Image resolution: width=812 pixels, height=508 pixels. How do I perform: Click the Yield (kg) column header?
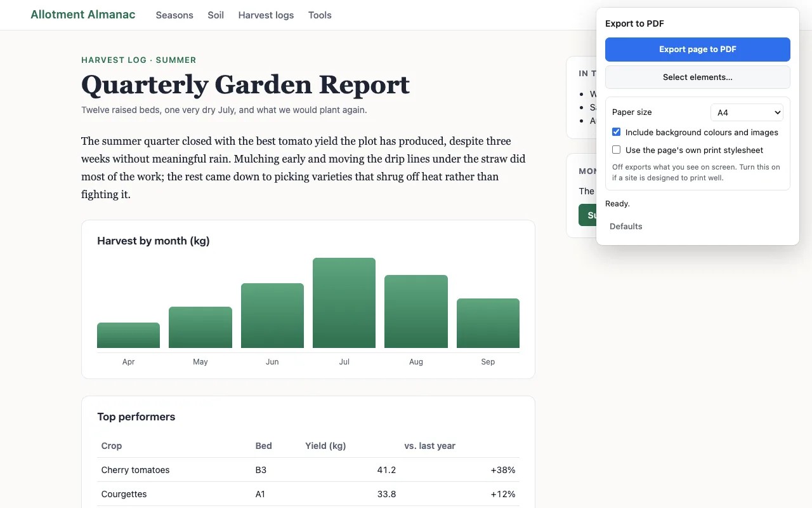(x=325, y=446)
